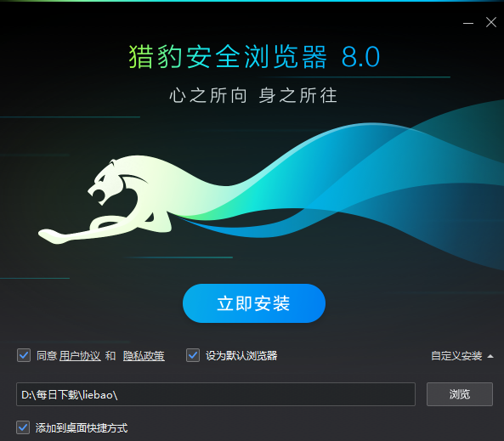Click the 设为默认浏览器 label text

241,356
